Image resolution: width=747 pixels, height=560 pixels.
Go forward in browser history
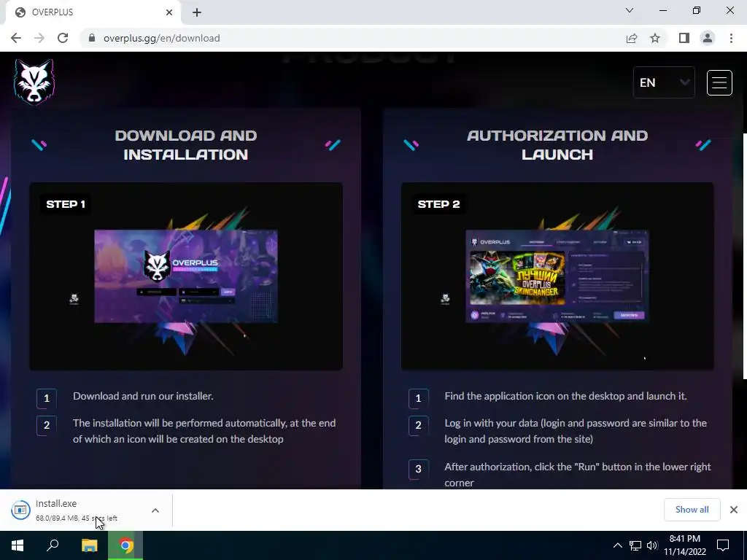click(x=39, y=38)
